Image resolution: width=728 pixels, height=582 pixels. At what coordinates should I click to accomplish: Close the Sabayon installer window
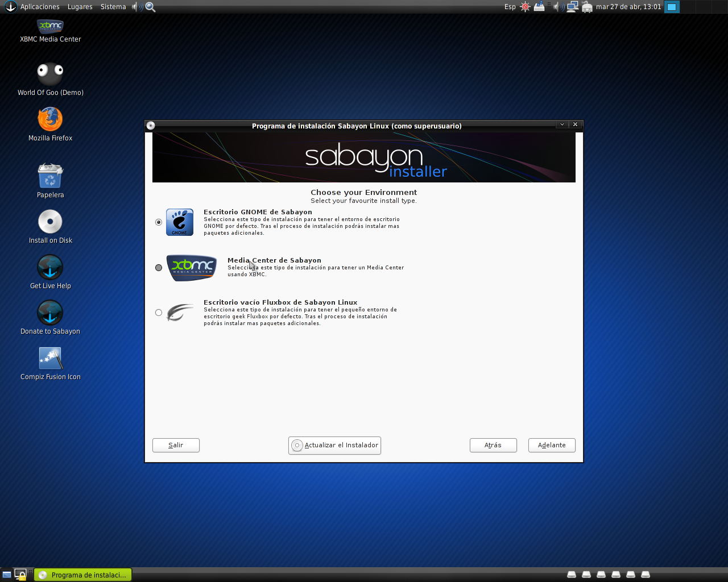point(575,124)
